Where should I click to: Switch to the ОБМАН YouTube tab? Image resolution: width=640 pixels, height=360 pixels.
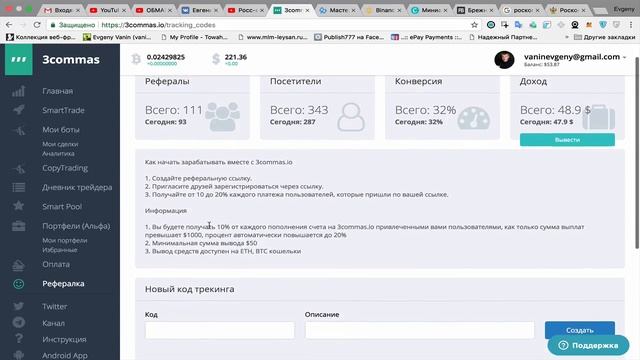pyautogui.click(x=154, y=10)
